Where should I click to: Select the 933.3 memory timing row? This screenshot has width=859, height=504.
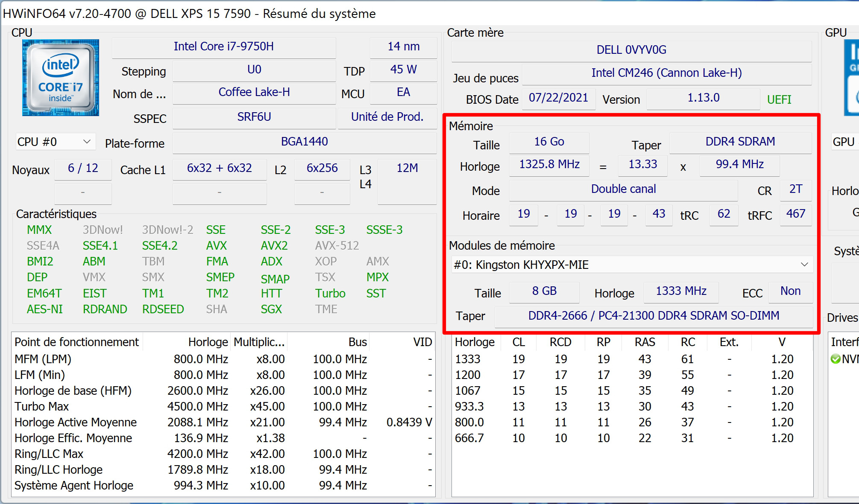click(632, 407)
